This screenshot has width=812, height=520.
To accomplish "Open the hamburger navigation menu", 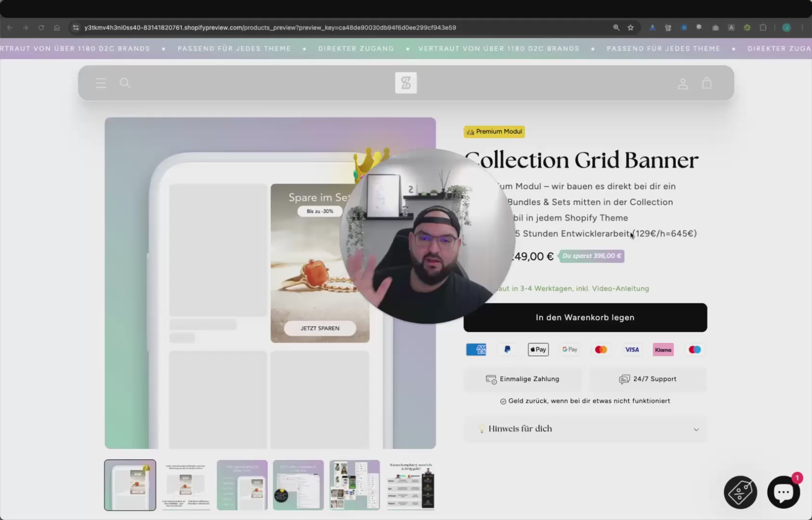I will pyautogui.click(x=101, y=83).
